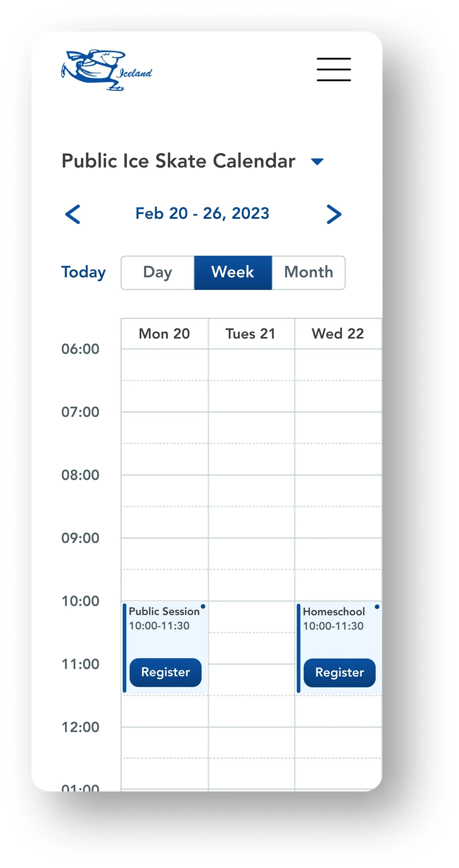
Task: Click the dot on Public Session event
Action: tap(203, 606)
